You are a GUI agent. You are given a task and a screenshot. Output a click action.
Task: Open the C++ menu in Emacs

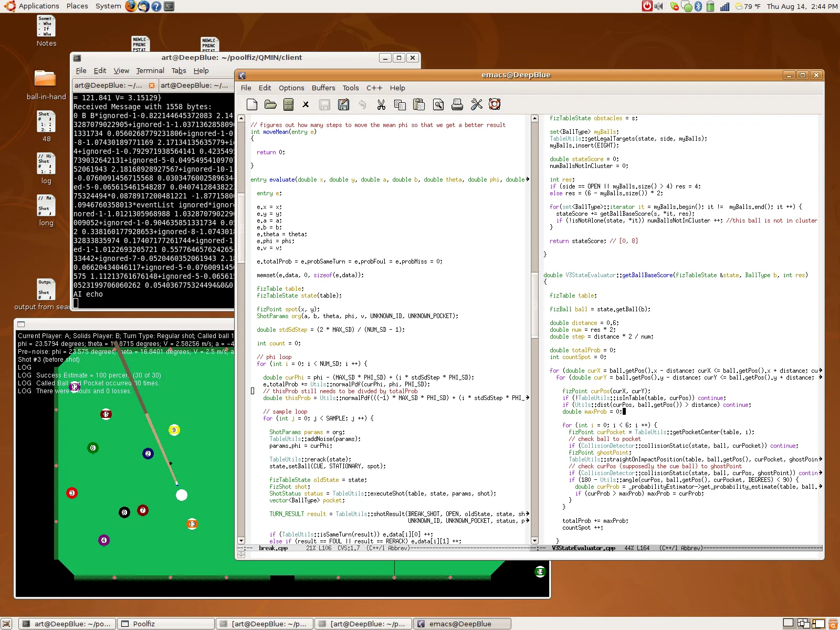click(374, 88)
